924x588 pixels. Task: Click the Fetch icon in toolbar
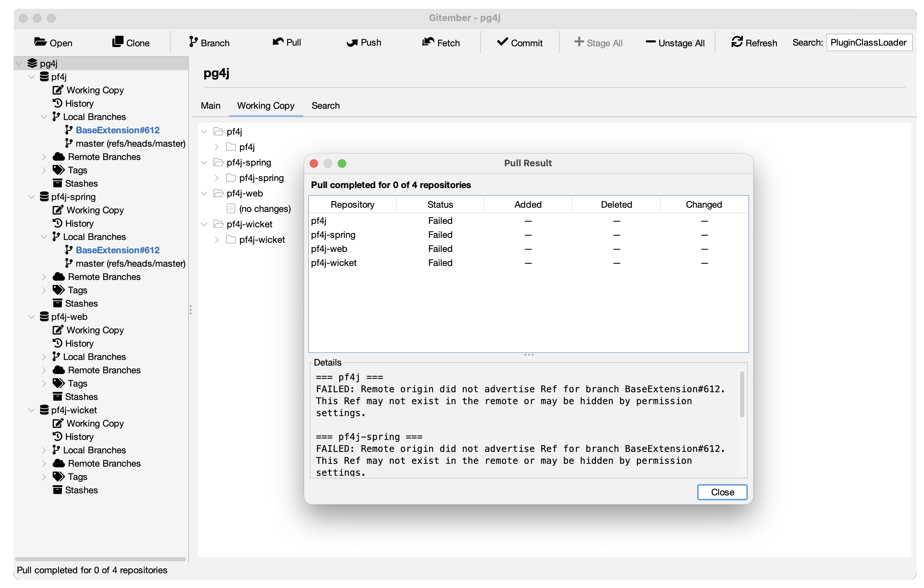tap(428, 41)
